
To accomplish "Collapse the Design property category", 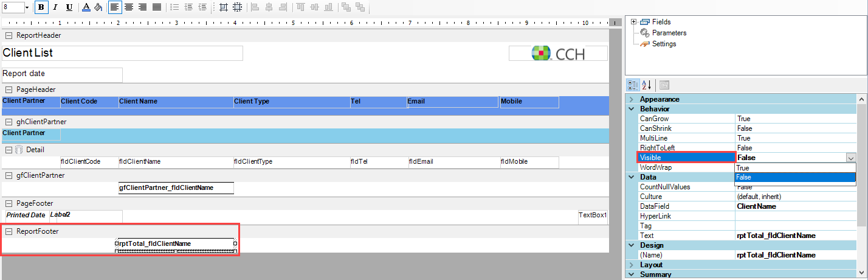I will (x=632, y=245).
